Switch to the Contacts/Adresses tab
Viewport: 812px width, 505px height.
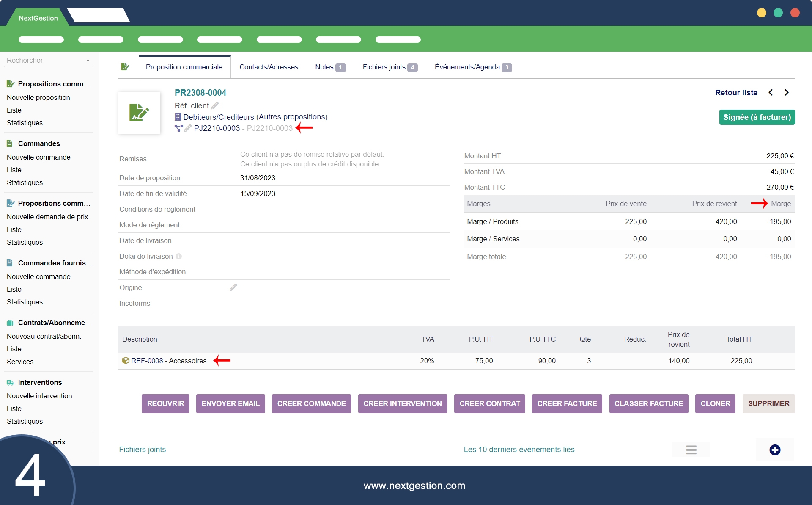point(269,67)
